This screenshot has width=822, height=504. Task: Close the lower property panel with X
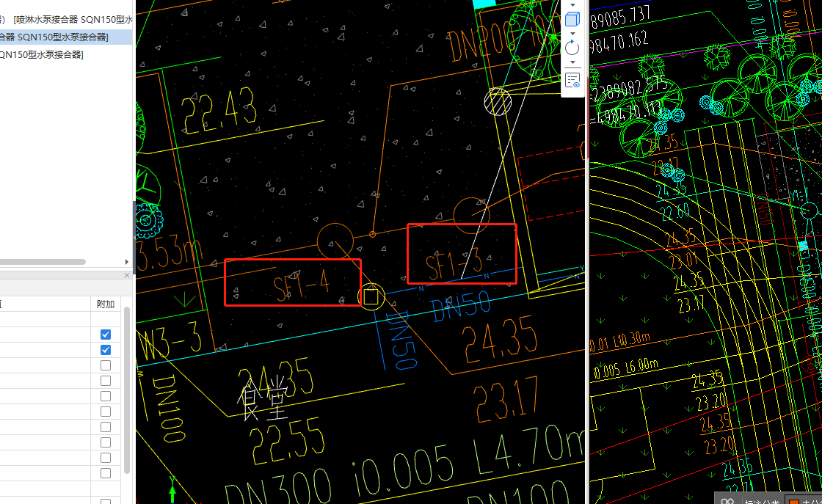127,275
